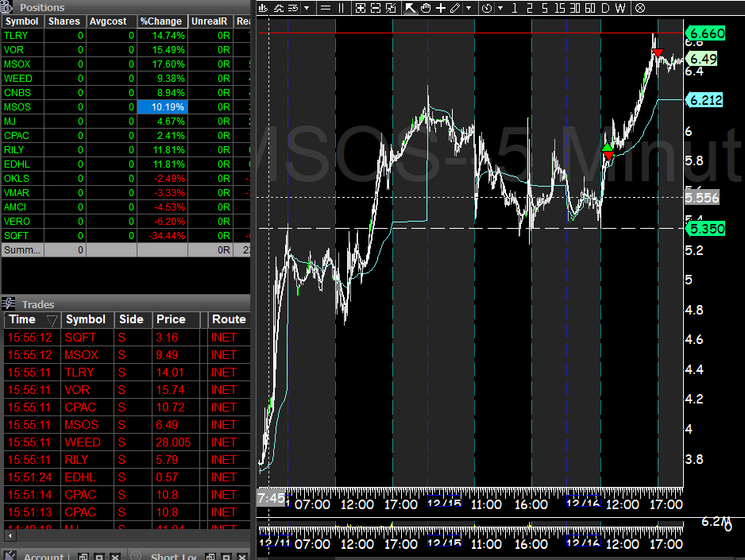This screenshot has height=560, width=745.
Task: Click the Trades panel lightning icon
Action: click(8, 303)
